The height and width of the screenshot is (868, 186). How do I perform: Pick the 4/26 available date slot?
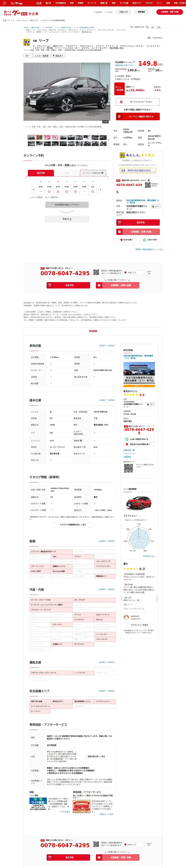point(49,189)
